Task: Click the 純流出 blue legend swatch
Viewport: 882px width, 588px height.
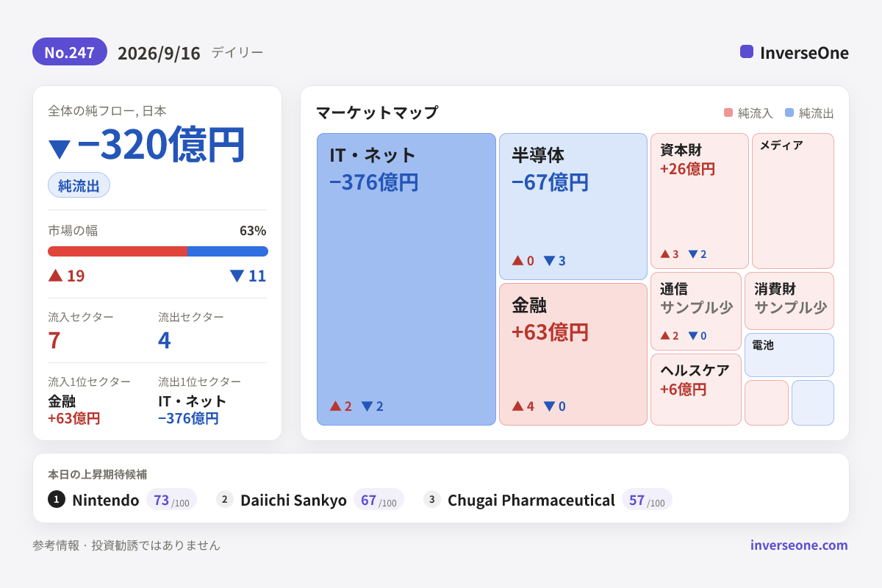Action: tap(789, 113)
